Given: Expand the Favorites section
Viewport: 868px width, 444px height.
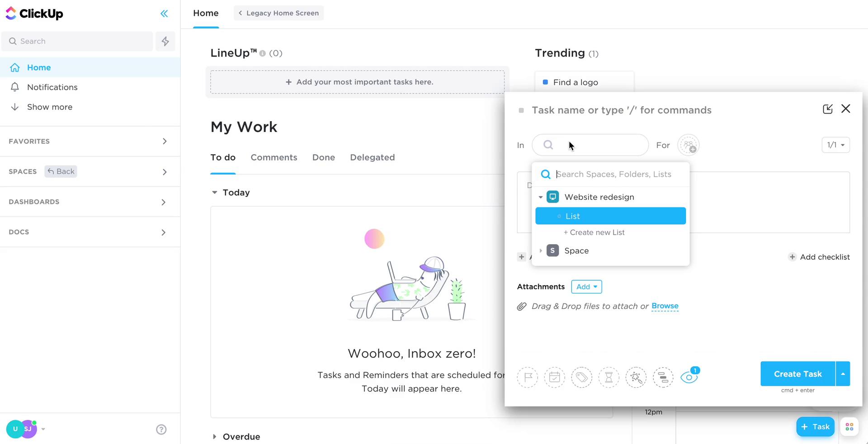Looking at the screenshot, I should [165, 142].
